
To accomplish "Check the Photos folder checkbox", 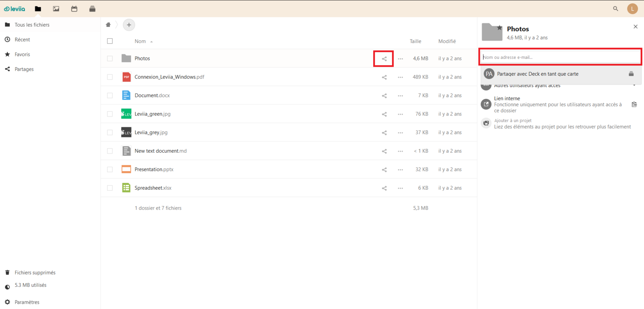I will pyautogui.click(x=110, y=58).
